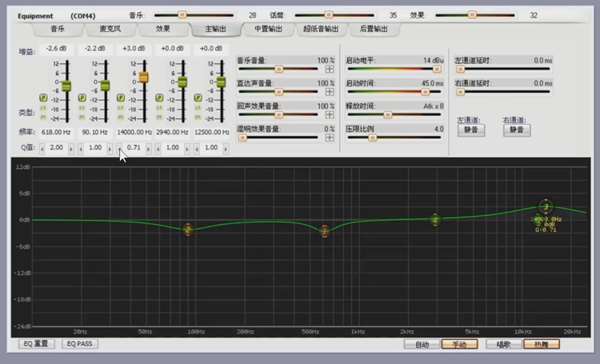Image resolution: width=600 pixels, height=364 pixels.
Task: Decrease Q value of third EQ band
Action: coord(118,148)
